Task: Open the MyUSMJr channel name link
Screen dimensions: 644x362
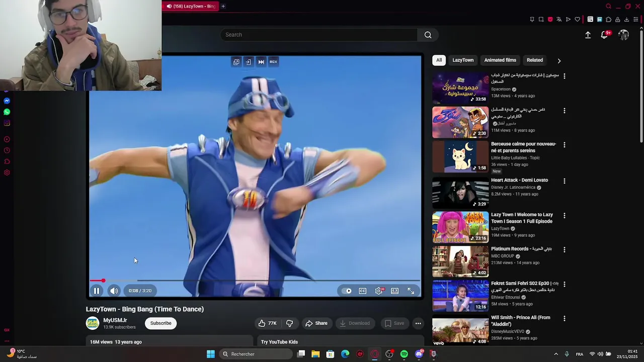Action: (x=115, y=320)
